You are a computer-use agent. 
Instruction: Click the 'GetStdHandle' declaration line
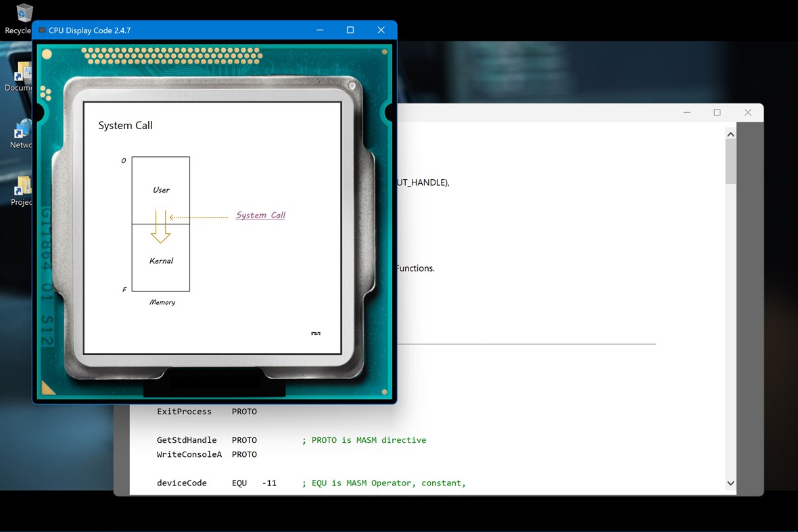187,439
